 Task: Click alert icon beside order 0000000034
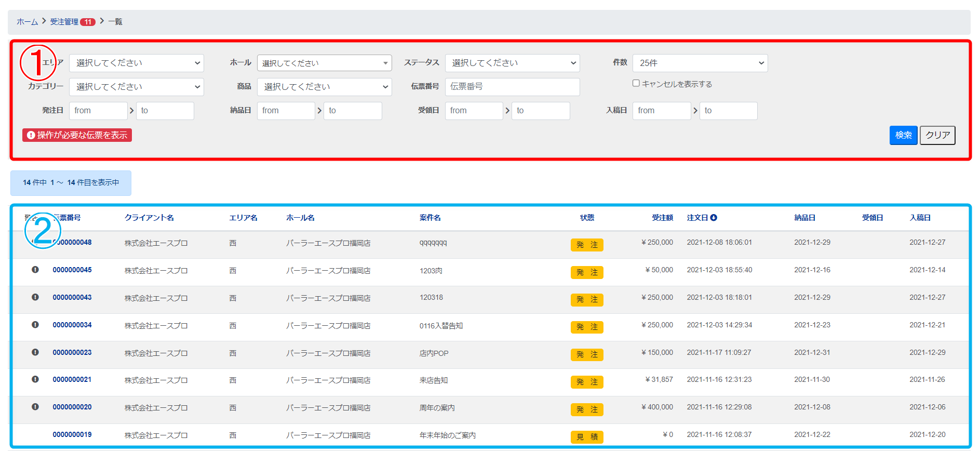[35, 325]
